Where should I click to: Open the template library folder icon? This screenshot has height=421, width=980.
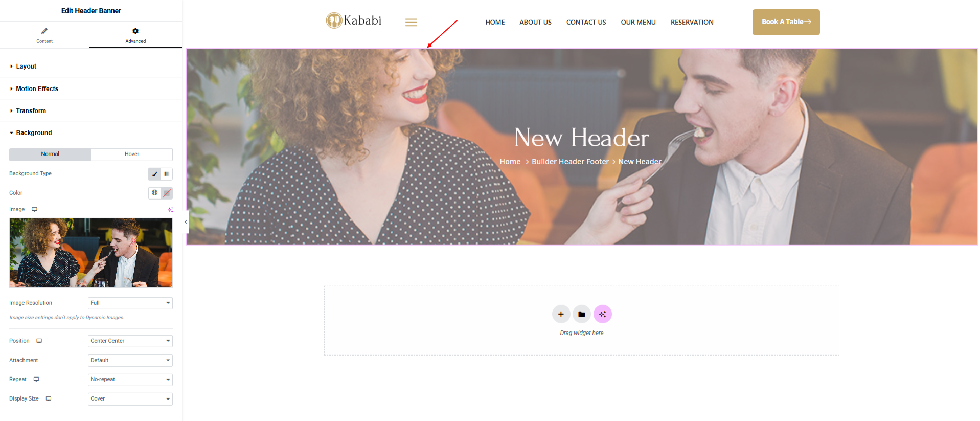click(582, 314)
